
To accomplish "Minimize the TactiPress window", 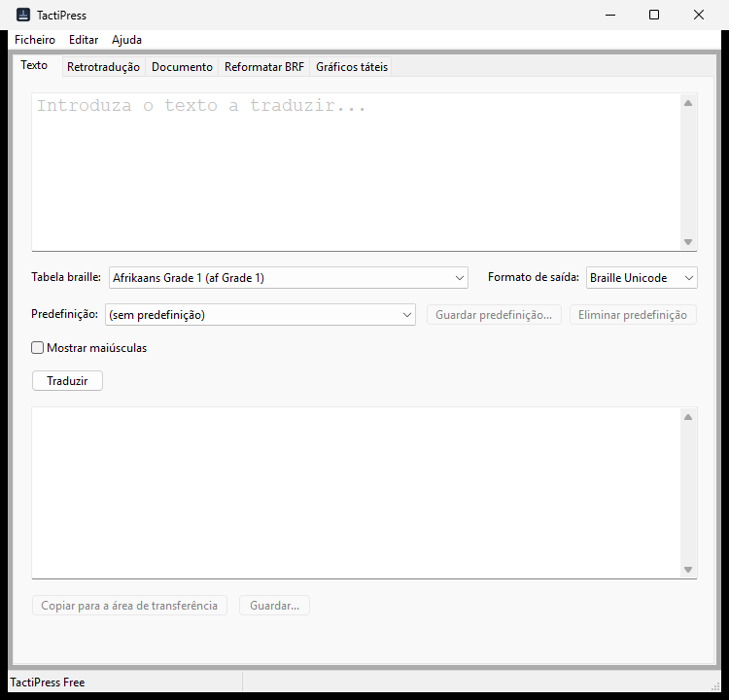I will coord(610,15).
